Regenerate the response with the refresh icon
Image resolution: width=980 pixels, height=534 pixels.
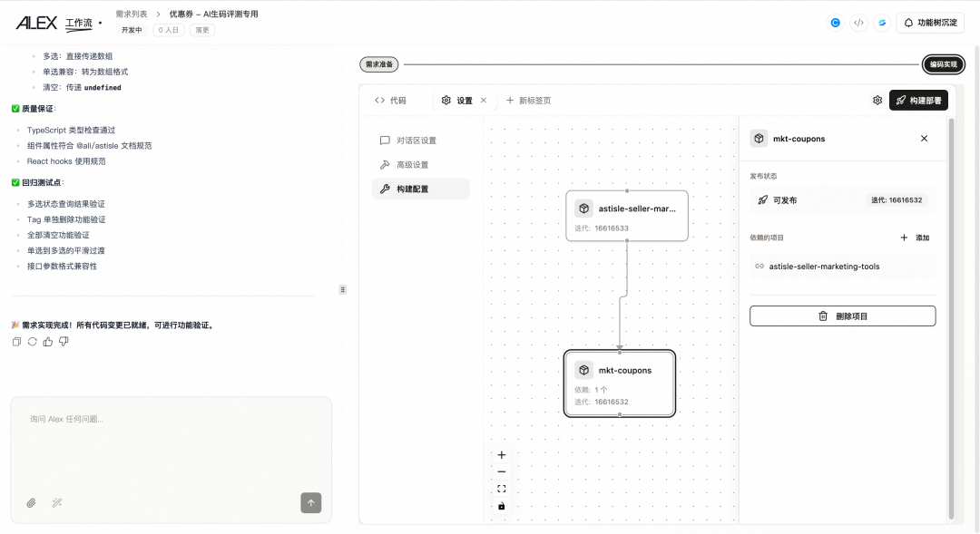(32, 342)
